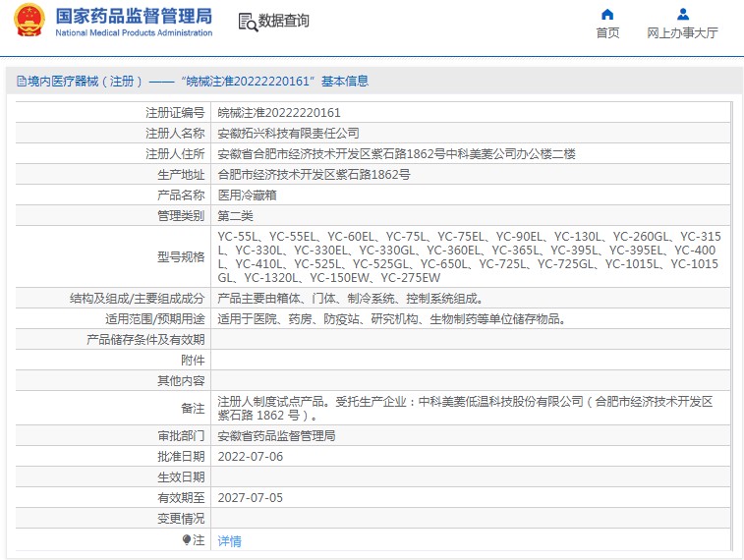Click the 附件 row label
744x560 pixels.
193,360
